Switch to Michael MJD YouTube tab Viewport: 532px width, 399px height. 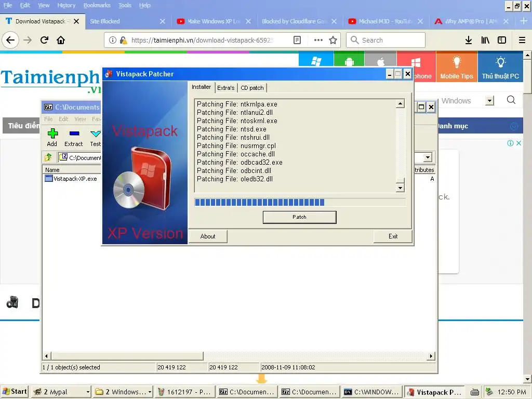[385, 21]
